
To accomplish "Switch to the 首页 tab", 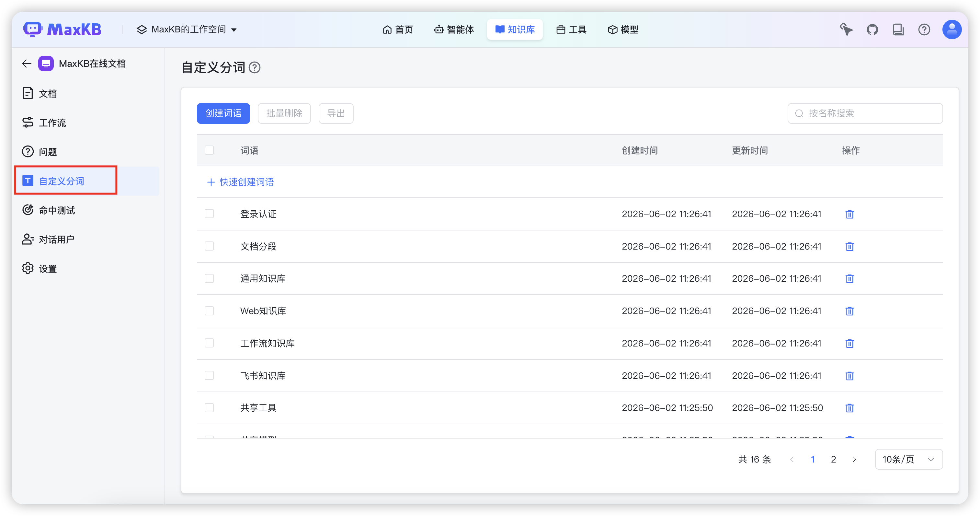I will tap(398, 29).
